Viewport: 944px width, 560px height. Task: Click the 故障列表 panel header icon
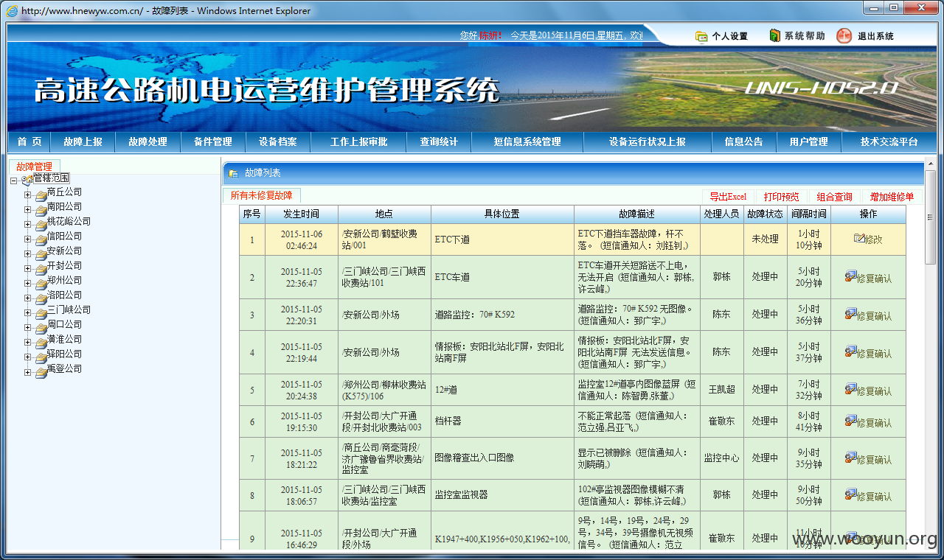click(234, 173)
